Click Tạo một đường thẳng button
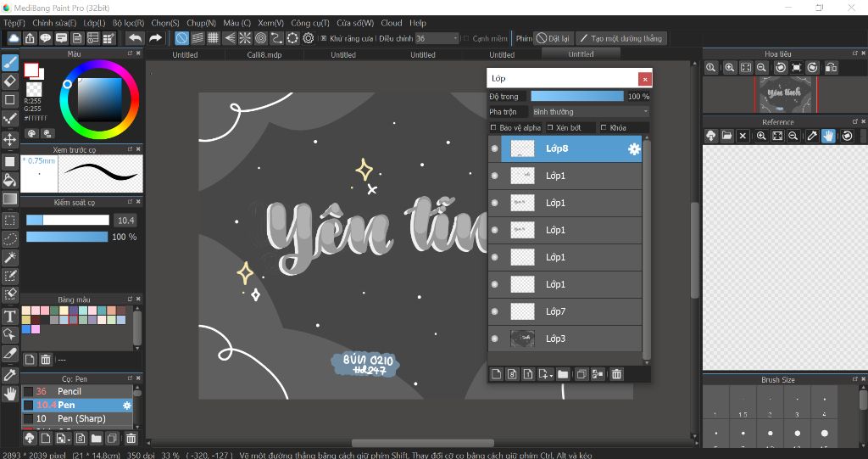This screenshot has width=868, height=459. tap(621, 38)
